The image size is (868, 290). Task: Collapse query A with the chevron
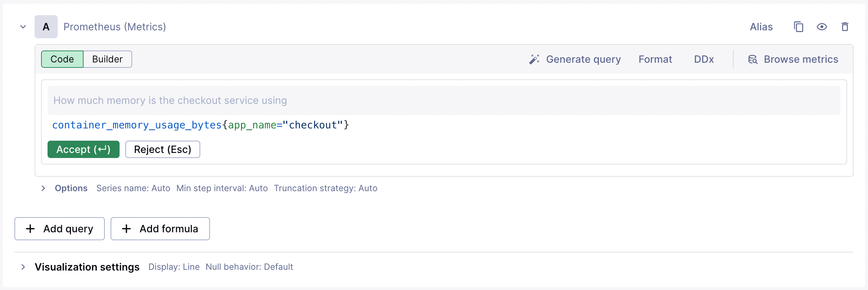[23, 27]
